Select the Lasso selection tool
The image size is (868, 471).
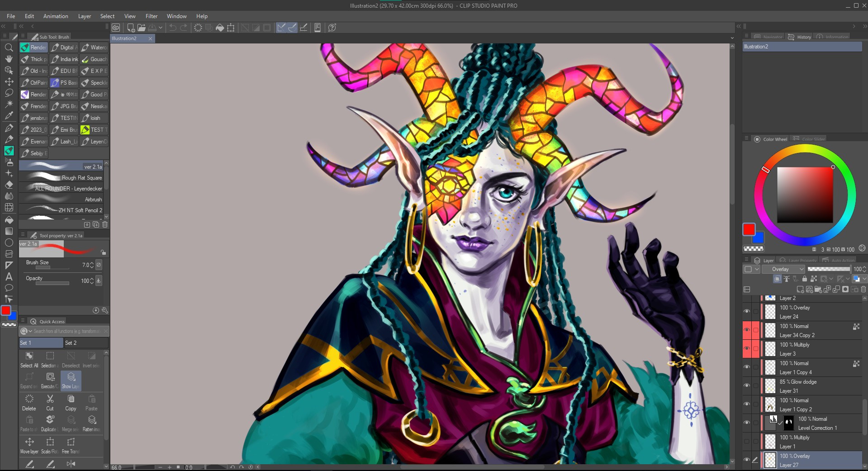(x=9, y=93)
